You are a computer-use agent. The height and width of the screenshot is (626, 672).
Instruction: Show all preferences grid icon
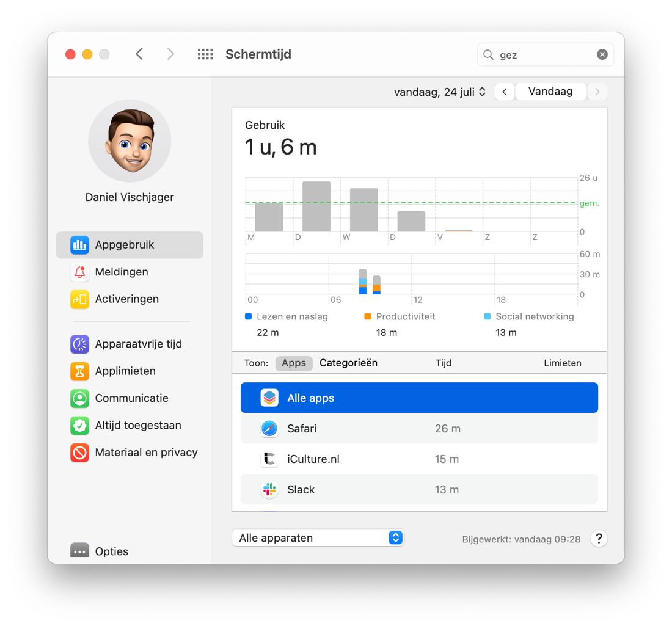(x=205, y=54)
